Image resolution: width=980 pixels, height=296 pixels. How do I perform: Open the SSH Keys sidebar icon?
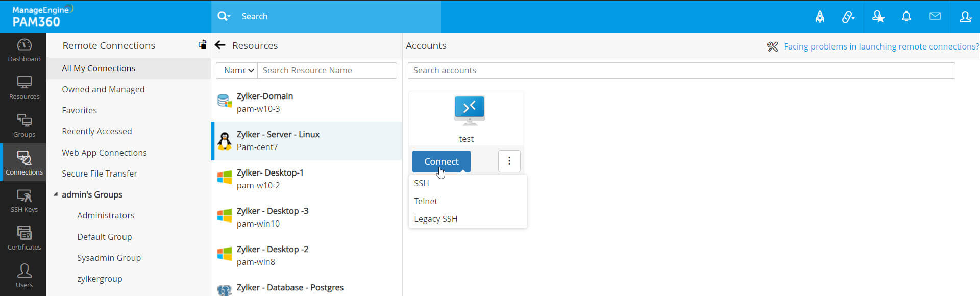pos(24,201)
